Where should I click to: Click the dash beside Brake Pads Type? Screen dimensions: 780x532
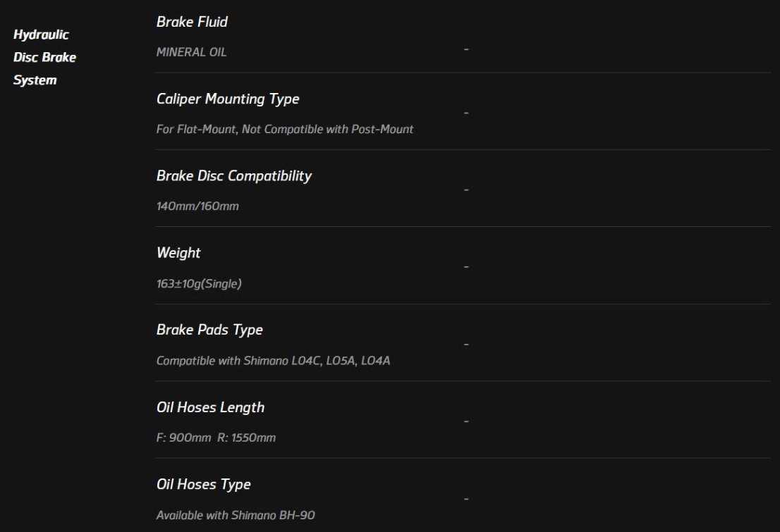pos(466,345)
